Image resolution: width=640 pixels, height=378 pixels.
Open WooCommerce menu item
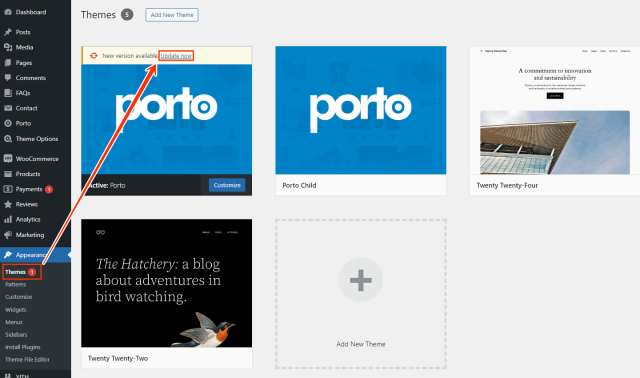[37, 159]
